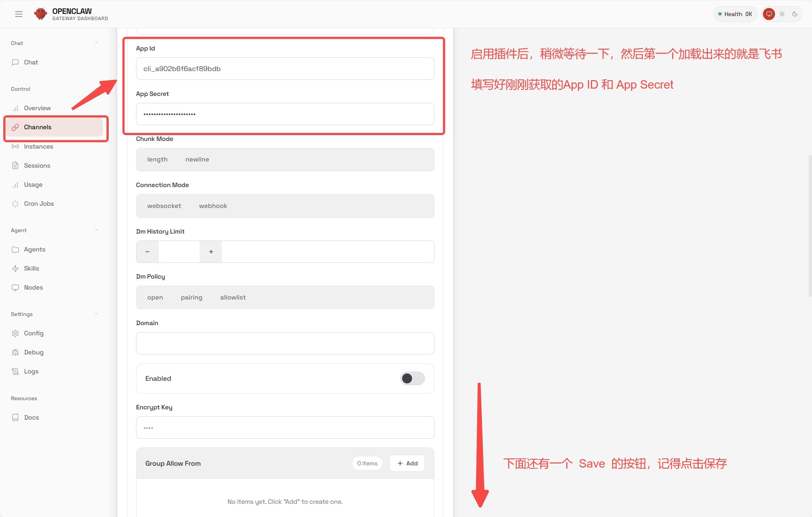The width and height of the screenshot is (812, 517).
Task: Increase Dm History Limit with plus
Action: [x=211, y=252]
